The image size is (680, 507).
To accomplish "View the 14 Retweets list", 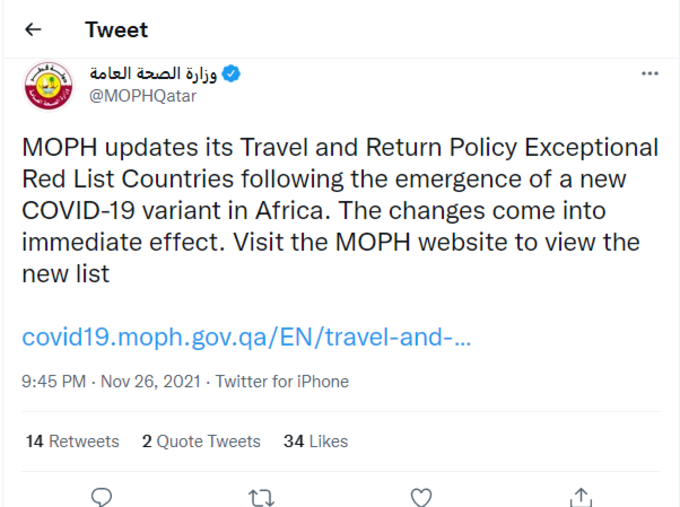I will click(72, 441).
